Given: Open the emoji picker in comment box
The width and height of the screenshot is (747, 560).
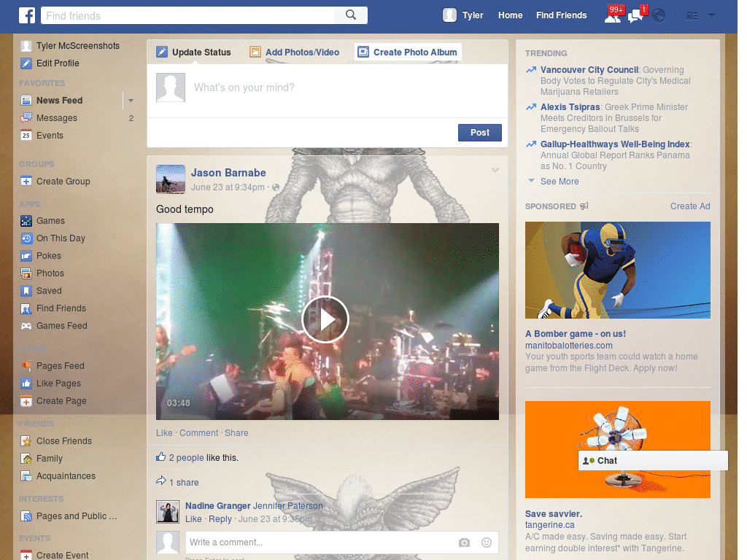Looking at the screenshot, I should tap(486, 542).
